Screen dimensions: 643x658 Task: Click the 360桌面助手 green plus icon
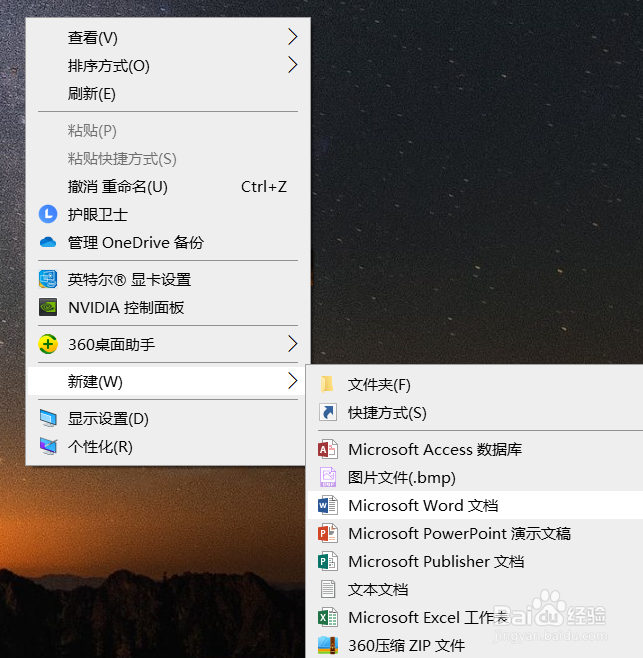tap(48, 344)
